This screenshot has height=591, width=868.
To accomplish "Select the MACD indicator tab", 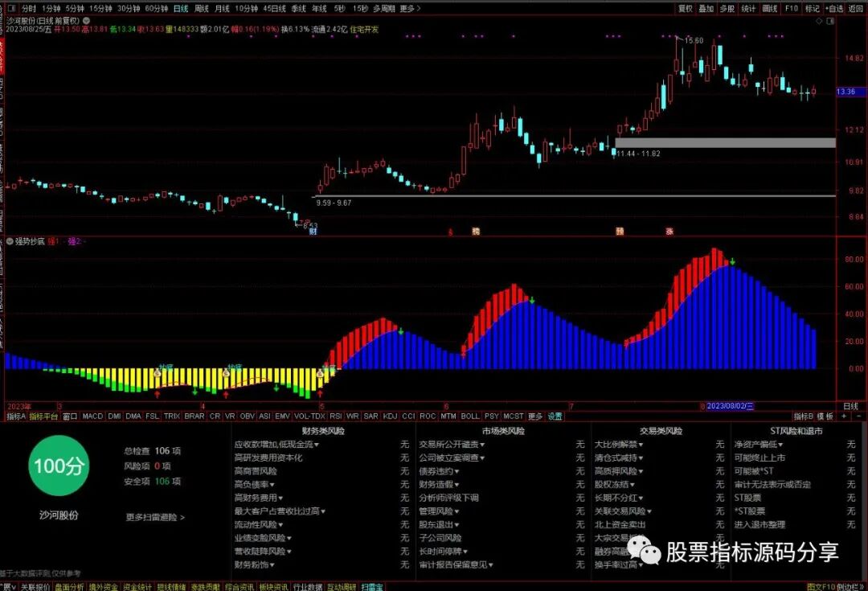I will click(92, 416).
